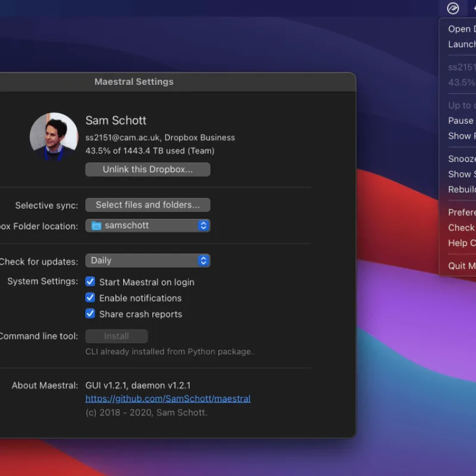
Task: Click the Start Maestral on login label
Action: [146, 282]
